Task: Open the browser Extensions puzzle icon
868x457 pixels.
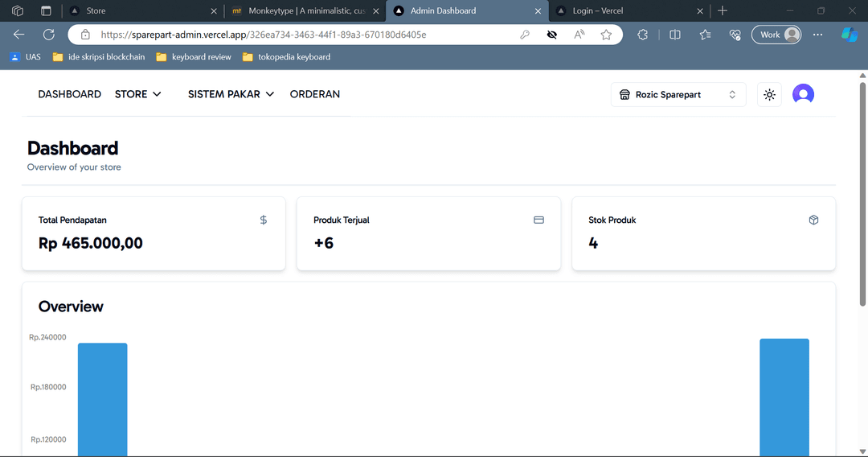Action: click(x=642, y=35)
